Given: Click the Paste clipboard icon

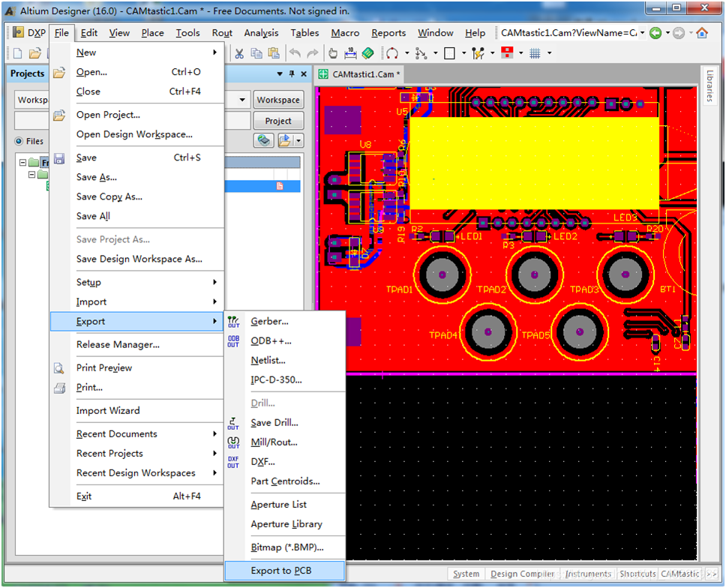Looking at the screenshot, I should click(274, 53).
